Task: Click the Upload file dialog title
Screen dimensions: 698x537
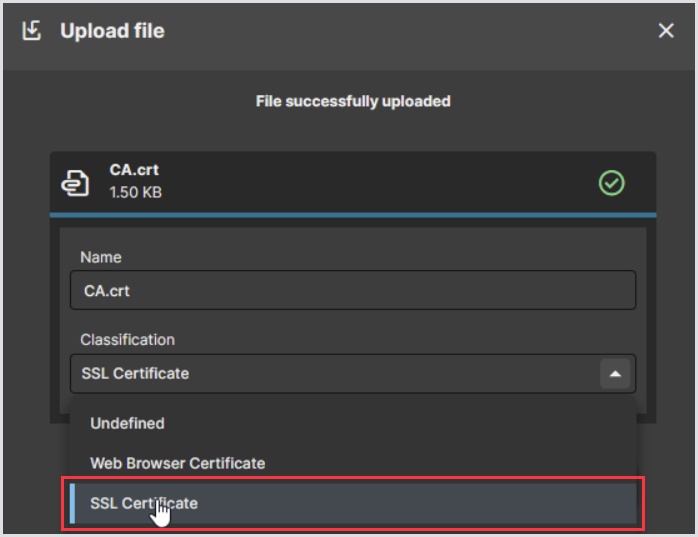Action: click(x=112, y=31)
